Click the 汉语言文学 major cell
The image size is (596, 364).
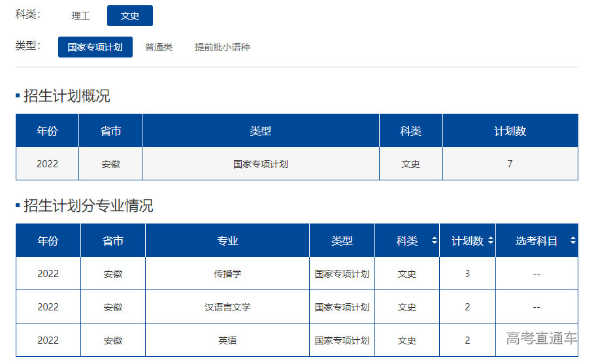point(227,307)
